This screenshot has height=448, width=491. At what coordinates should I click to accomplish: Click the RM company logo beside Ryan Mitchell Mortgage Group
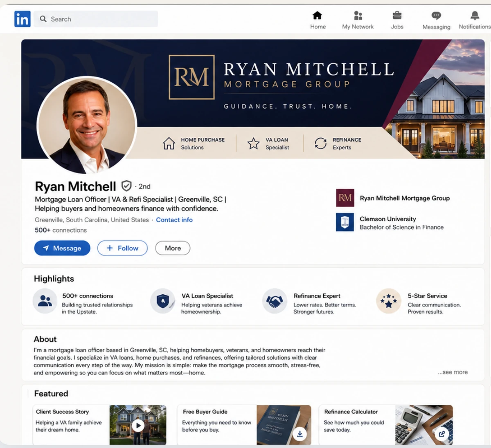(345, 198)
